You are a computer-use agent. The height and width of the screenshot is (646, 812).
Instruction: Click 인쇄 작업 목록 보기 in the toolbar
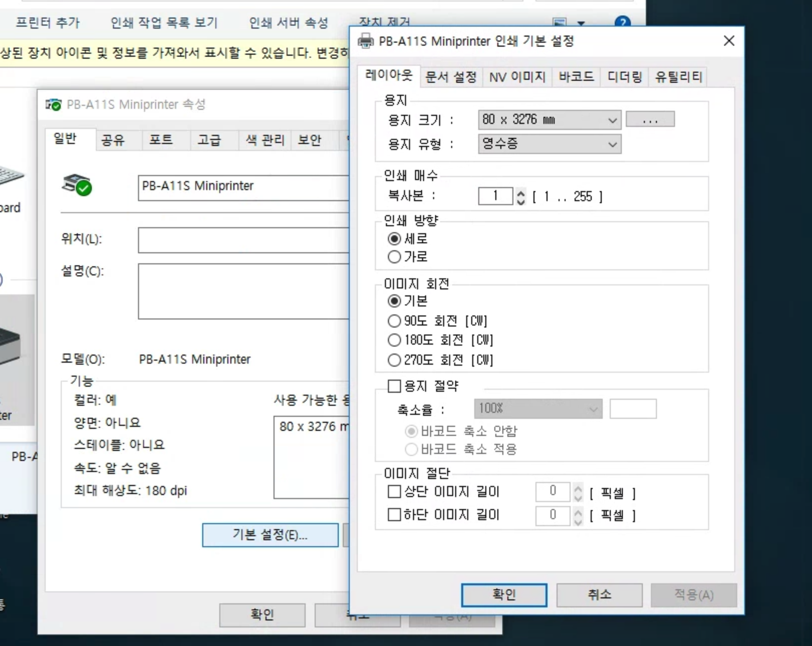coord(164,23)
